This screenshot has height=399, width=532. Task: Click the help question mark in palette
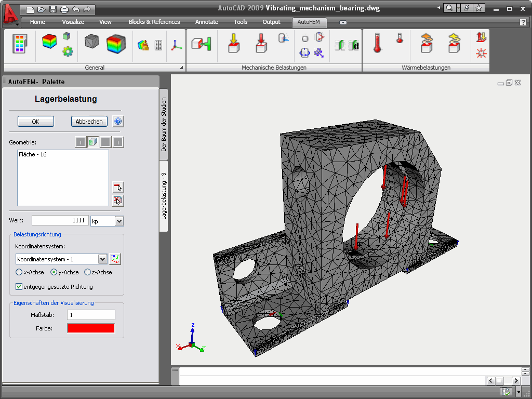[118, 121]
